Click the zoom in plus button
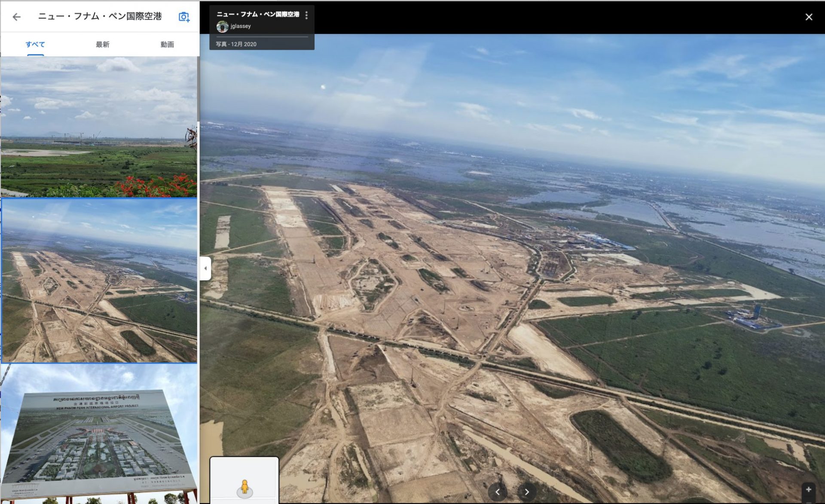Screen dimensions: 825x504 click(808, 490)
